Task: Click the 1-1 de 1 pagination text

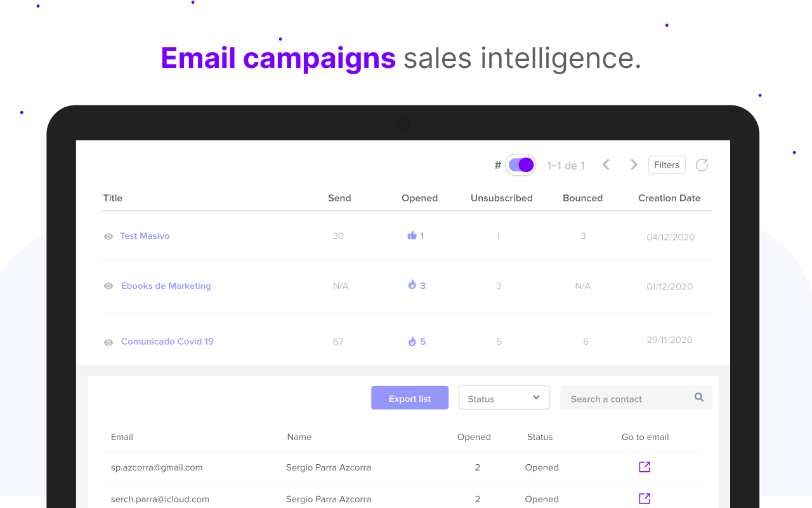Action: tap(566, 166)
